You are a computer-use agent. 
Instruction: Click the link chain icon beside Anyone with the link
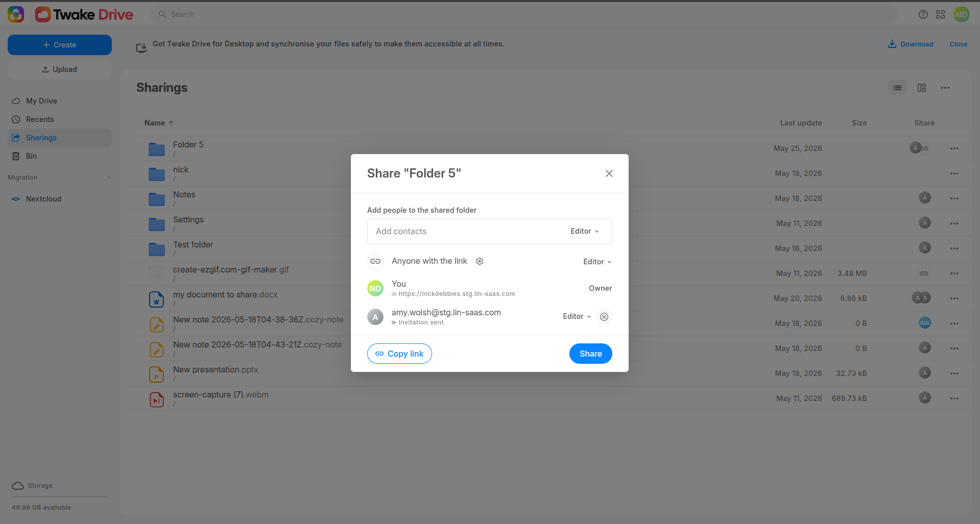[375, 261]
